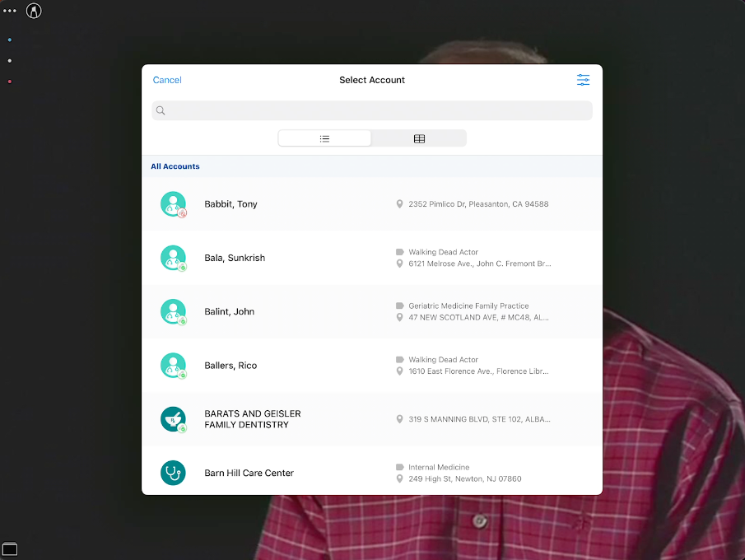Open the filter options icon
The height and width of the screenshot is (560, 745).
[x=583, y=80]
